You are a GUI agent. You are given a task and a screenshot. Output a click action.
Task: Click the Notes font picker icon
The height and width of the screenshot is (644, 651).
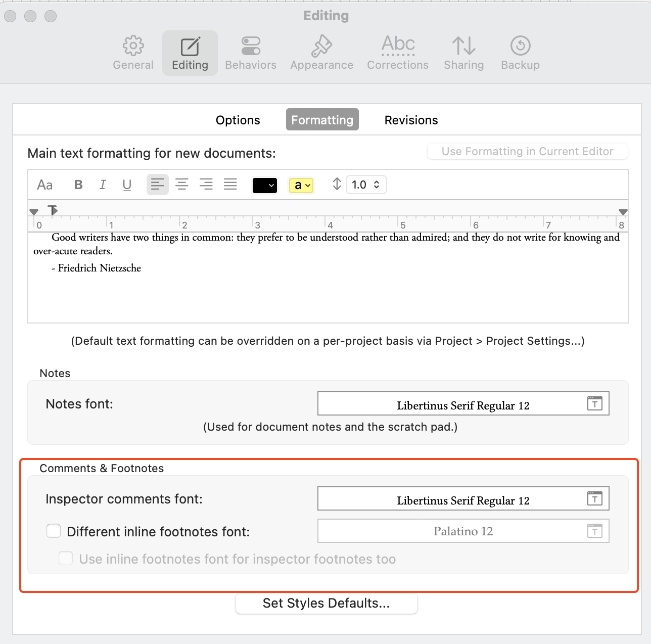click(595, 403)
